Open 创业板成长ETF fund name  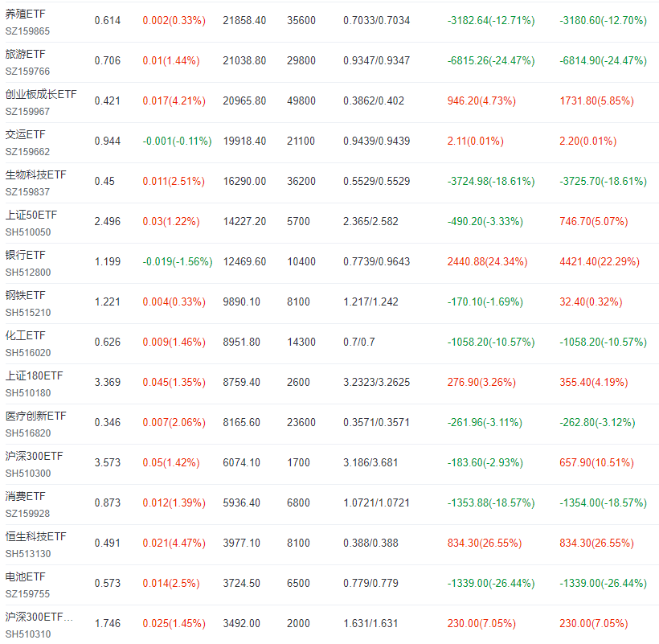point(41,94)
